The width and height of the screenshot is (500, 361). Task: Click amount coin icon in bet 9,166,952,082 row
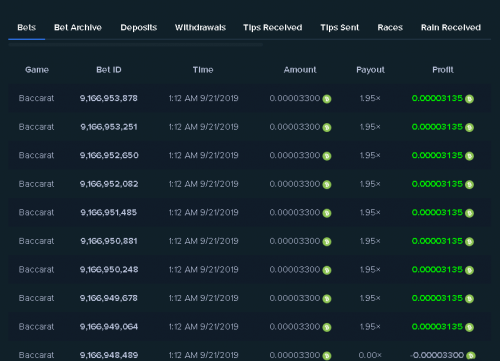[x=327, y=185]
